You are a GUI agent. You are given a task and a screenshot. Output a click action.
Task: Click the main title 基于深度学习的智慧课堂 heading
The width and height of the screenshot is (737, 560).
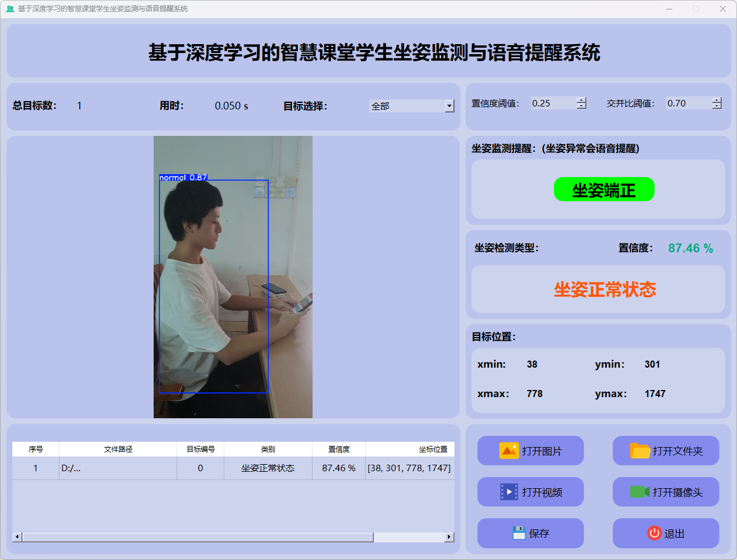coord(374,52)
